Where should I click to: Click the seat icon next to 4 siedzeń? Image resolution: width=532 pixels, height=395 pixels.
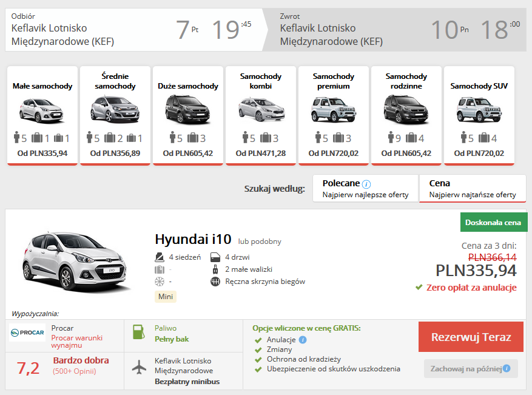point(160,257)
